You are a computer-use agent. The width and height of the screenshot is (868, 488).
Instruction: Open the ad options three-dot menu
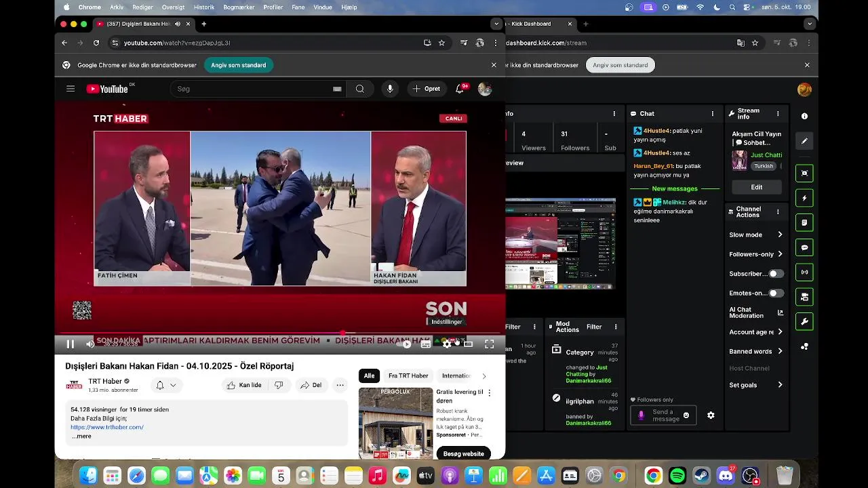pyautogui.click(x=490, y=392)
